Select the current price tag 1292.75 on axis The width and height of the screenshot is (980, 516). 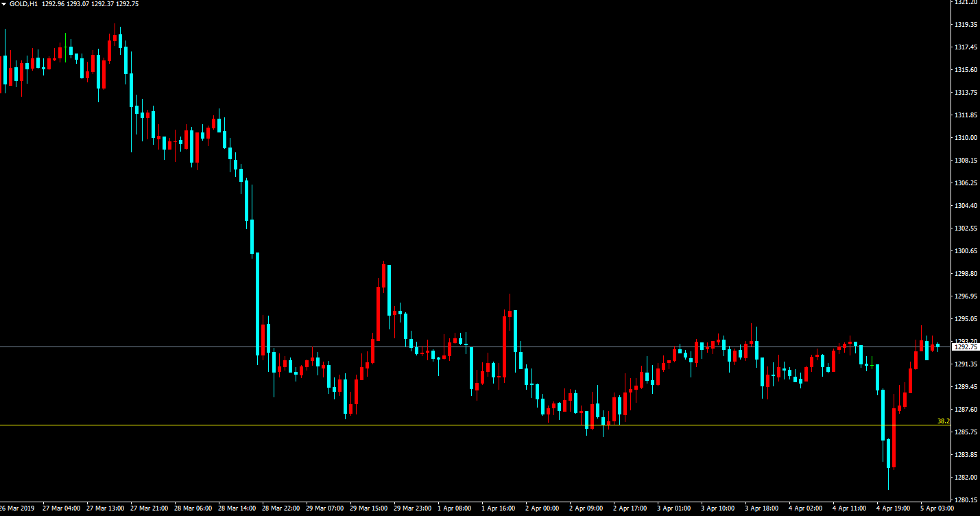point(965,347)
